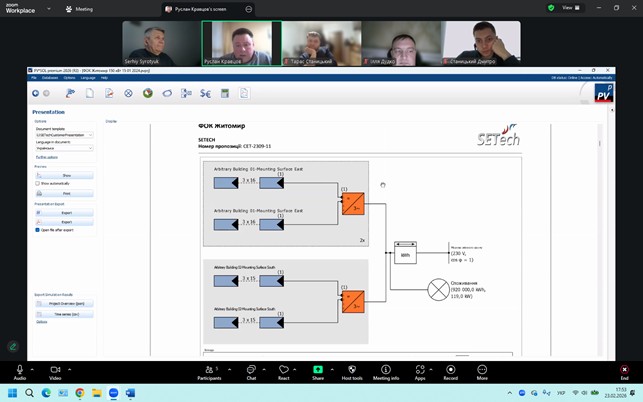Uncheck Open file after export

[x=37, y=230]
